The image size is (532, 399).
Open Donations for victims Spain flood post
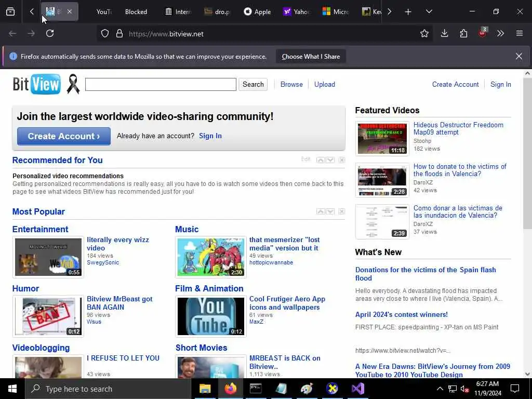coord(425,274)
